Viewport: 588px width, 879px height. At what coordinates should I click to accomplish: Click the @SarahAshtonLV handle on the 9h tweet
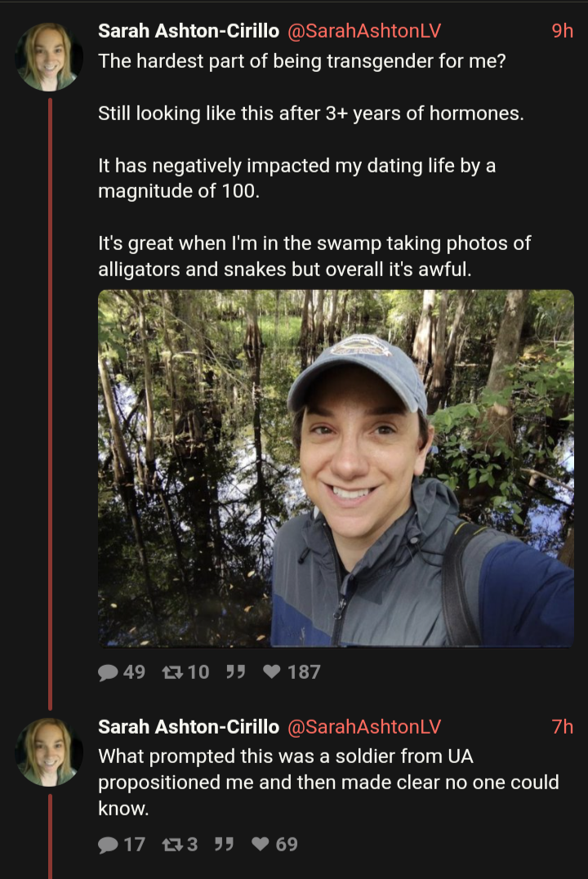pyautogui.click(x=364, y=31)
